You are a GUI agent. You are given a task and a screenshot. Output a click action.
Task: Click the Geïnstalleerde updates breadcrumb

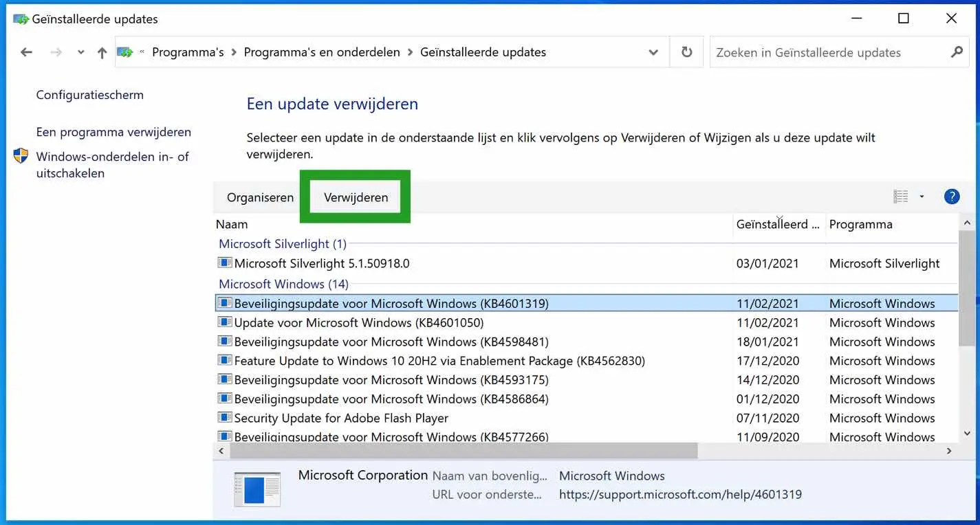[483, 52]
